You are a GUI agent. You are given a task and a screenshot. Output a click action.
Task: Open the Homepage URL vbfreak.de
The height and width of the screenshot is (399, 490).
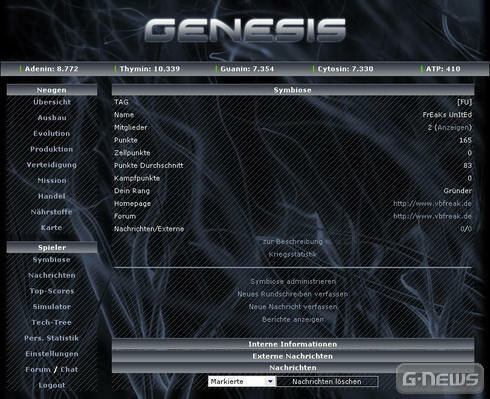tap(432, 203)
